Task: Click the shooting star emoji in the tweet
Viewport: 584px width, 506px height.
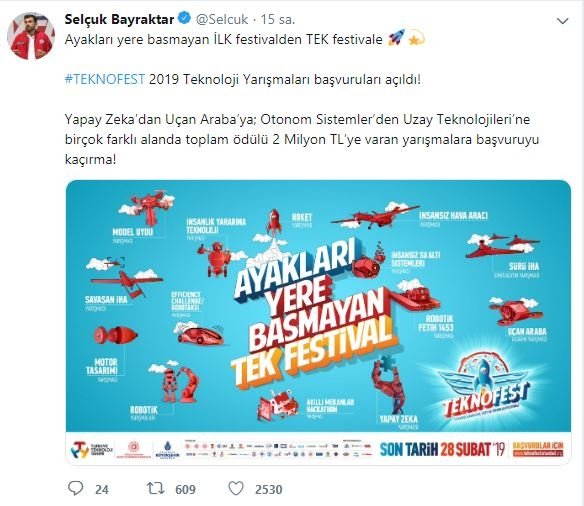Action: (416, 39)
